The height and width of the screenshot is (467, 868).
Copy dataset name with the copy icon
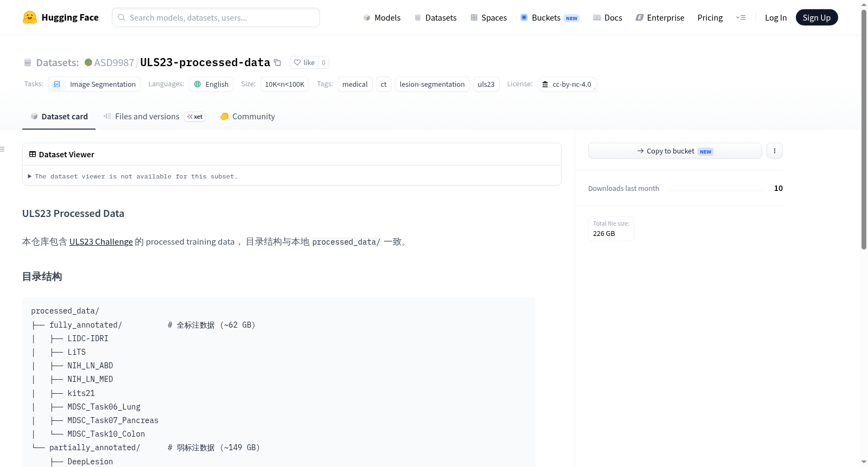277,62
